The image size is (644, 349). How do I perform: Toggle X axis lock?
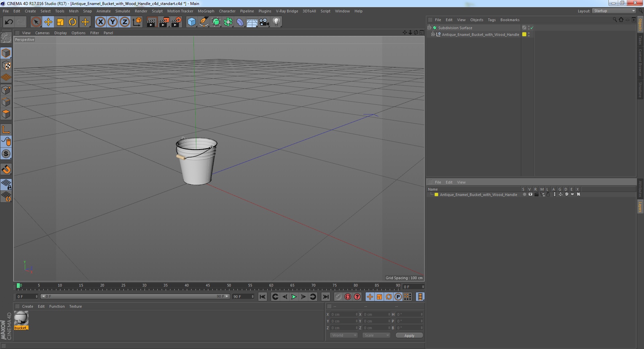point(100,22)
